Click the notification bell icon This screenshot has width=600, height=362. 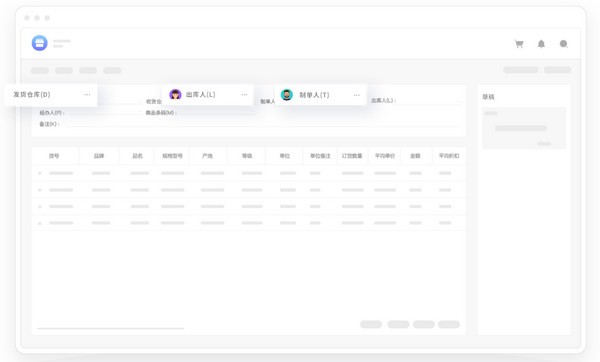[x=541, y=44]
